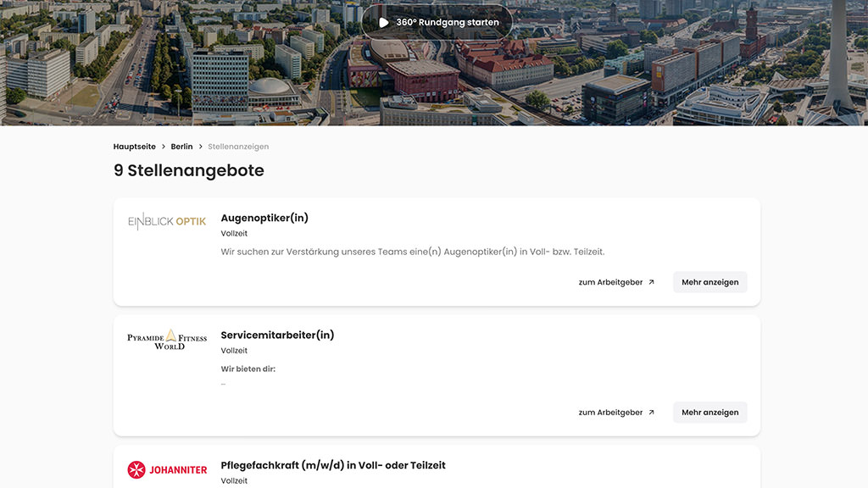Select the Stellenanzeigen breadcrumb item
This screenshot has height=488, width=868.
238,147
